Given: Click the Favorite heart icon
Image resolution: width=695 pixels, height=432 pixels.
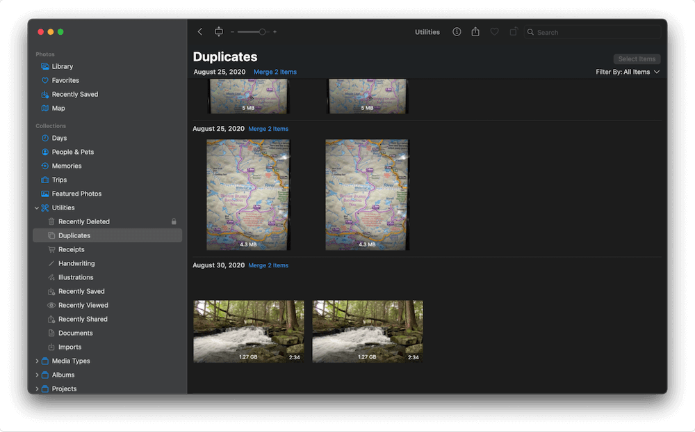Looking at the screenshot, I should pyautogui.click(x=494, y=32).
